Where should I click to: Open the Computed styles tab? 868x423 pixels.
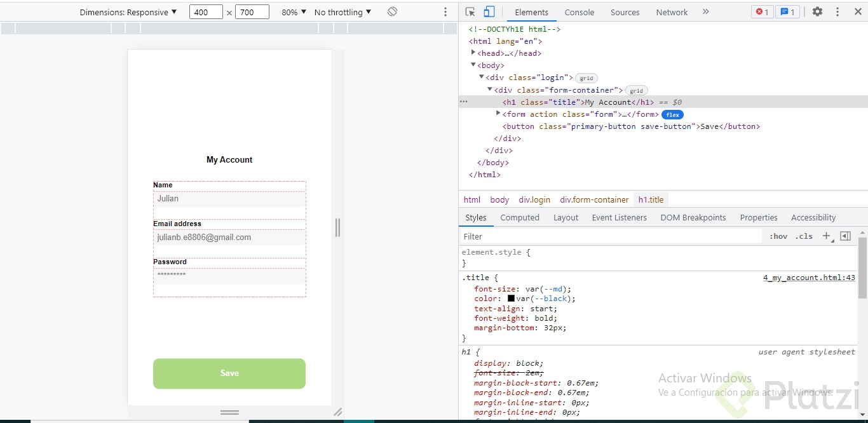click(520, 217)
